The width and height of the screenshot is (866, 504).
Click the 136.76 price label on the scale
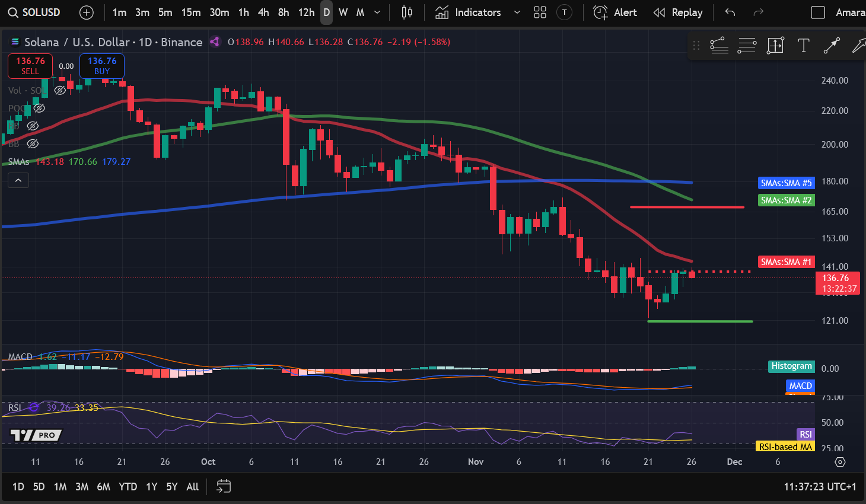point(837,277)
